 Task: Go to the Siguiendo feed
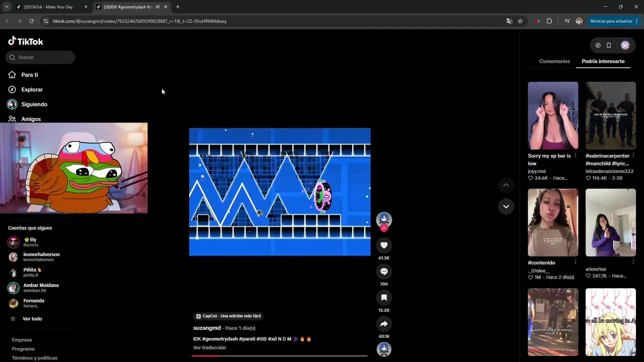(27, 104)
